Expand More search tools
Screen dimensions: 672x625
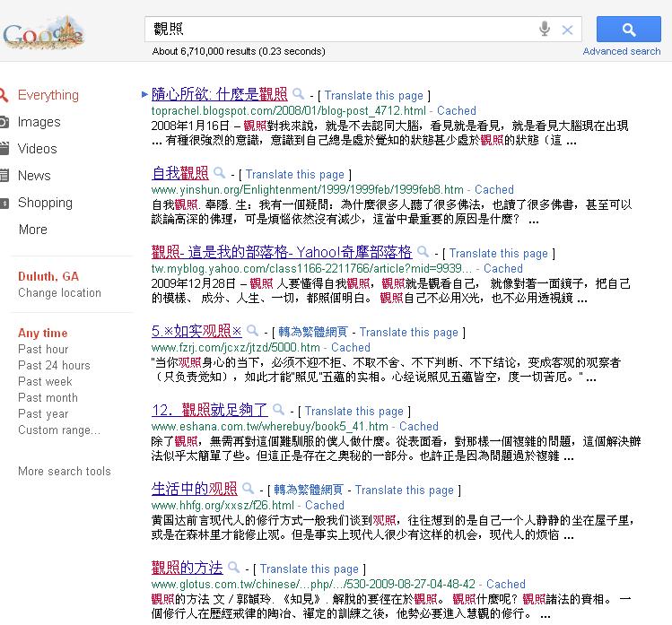(x=64, y=471)
